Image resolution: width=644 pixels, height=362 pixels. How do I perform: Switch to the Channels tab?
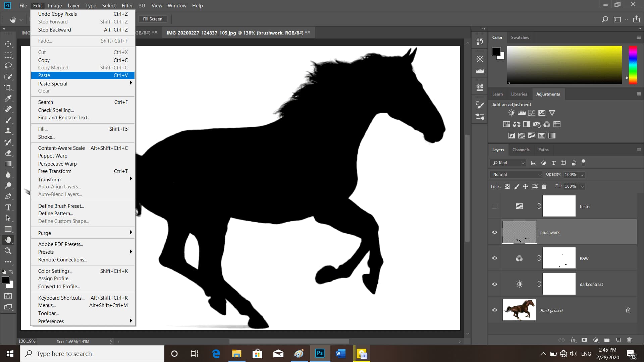tap(521, 150)
